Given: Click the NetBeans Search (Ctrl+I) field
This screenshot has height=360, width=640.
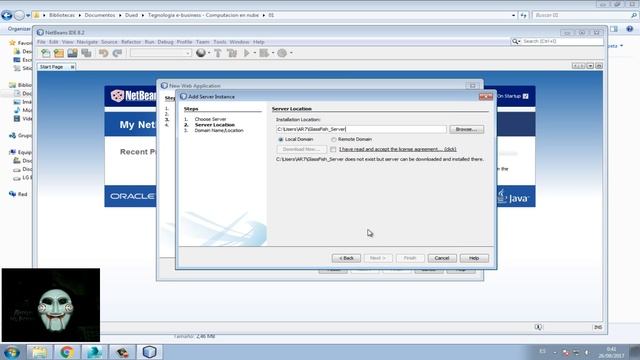Looking at the screenshot, I should click(x=562, y=41).
